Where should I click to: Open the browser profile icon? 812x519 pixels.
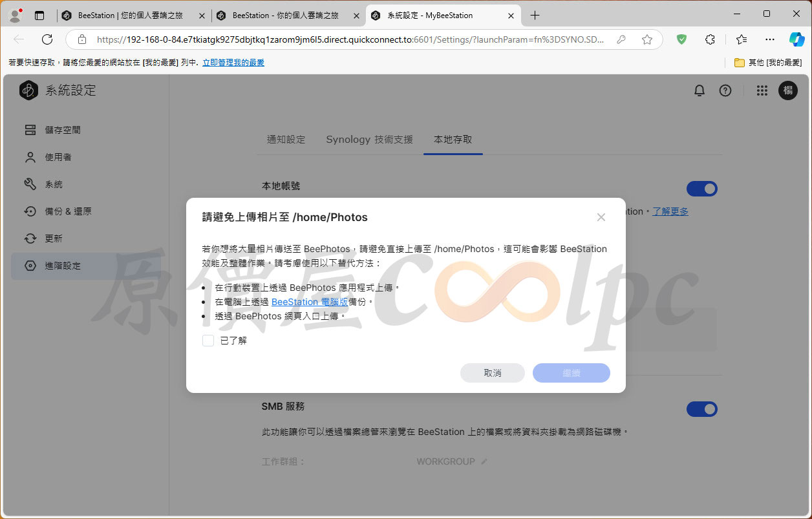16,15
